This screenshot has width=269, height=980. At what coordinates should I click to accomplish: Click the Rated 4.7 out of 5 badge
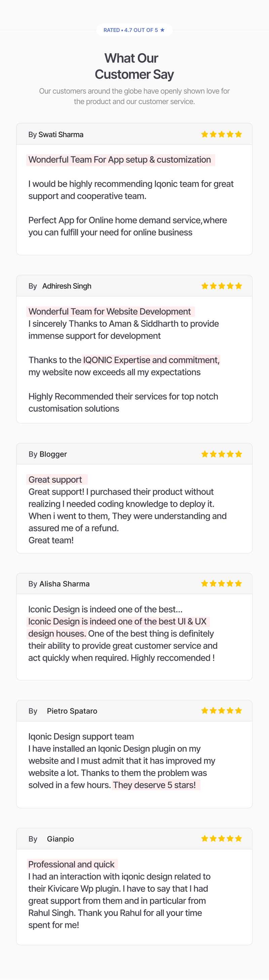tap(134, 30)
